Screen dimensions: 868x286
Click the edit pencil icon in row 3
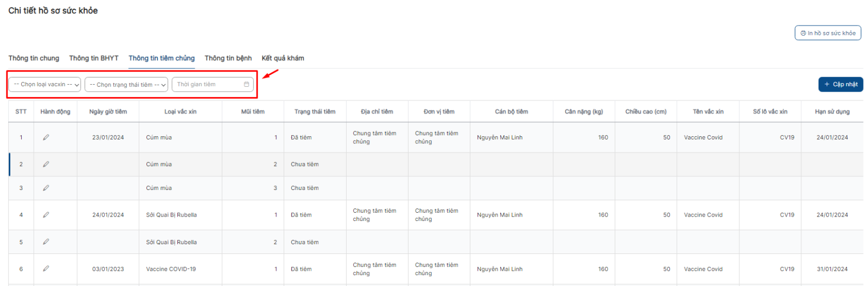pyautogui.click(x=46, y=188)
